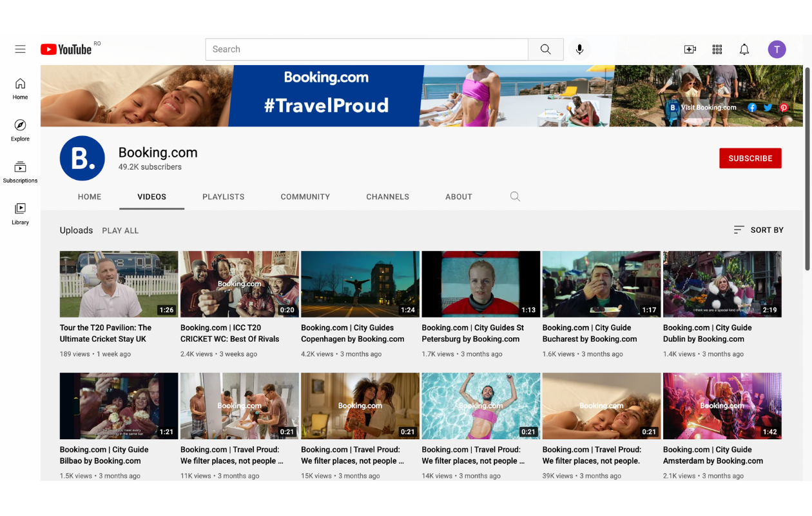Open the Sort By menu
The width and height of the screenshot is (812, 516).
[759, 230]
